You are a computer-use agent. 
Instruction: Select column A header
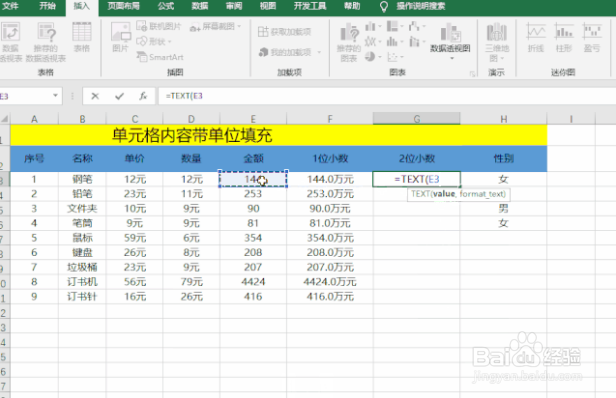tap(34, 119)
